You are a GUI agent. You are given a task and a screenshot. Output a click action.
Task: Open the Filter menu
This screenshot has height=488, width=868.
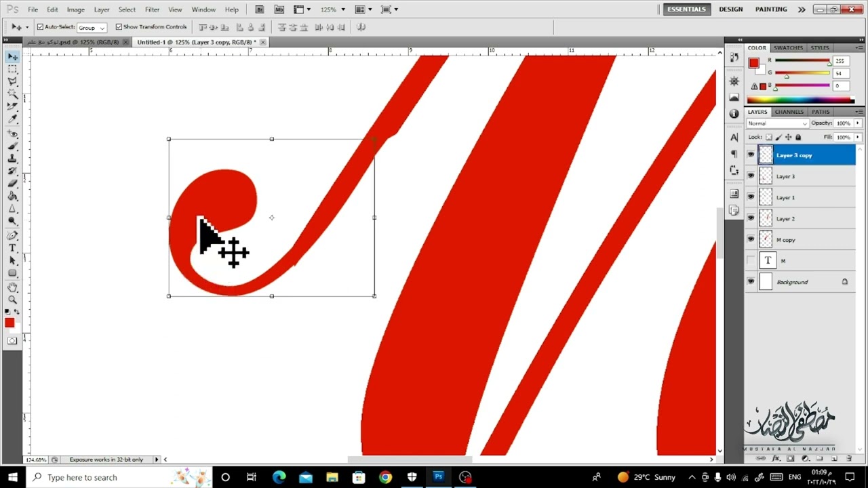[x=153, y=9]
